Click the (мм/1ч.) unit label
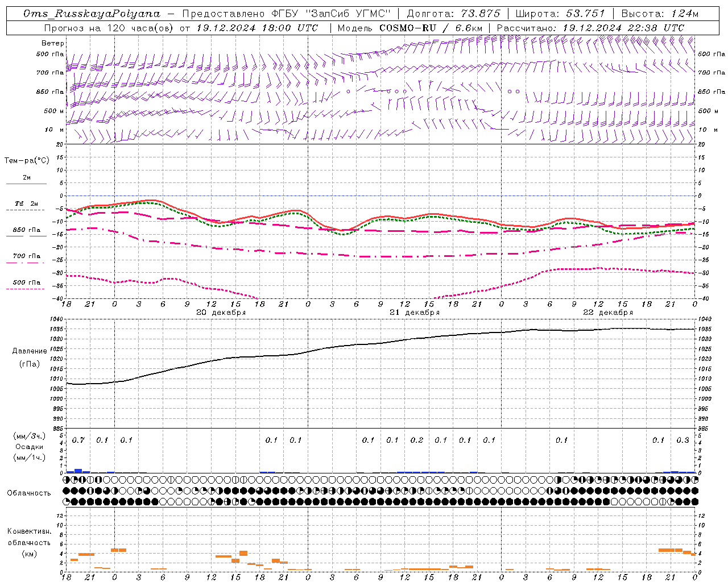 30,458
